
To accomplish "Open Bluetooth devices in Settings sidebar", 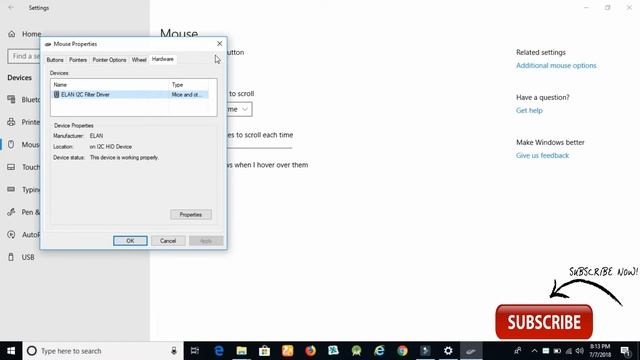I will [x=24, y=100].
